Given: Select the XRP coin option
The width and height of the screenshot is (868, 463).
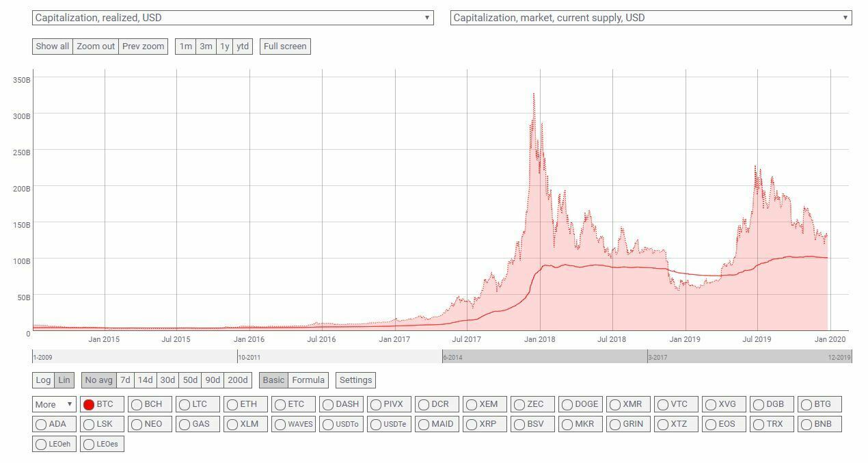Looking at the screenshot, I should point(472,424).
